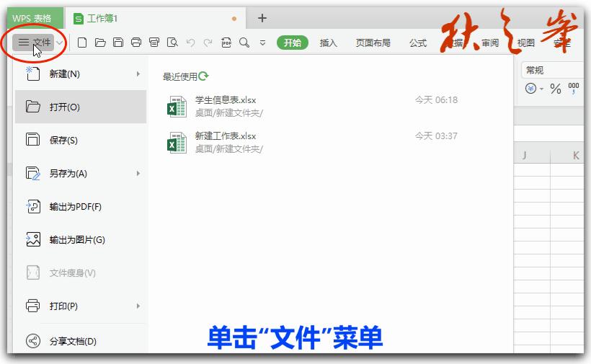This screenshot has width=591, height=364.
Task: Click the 输出为图片 image icon in menu
Action: pos(32,239)
